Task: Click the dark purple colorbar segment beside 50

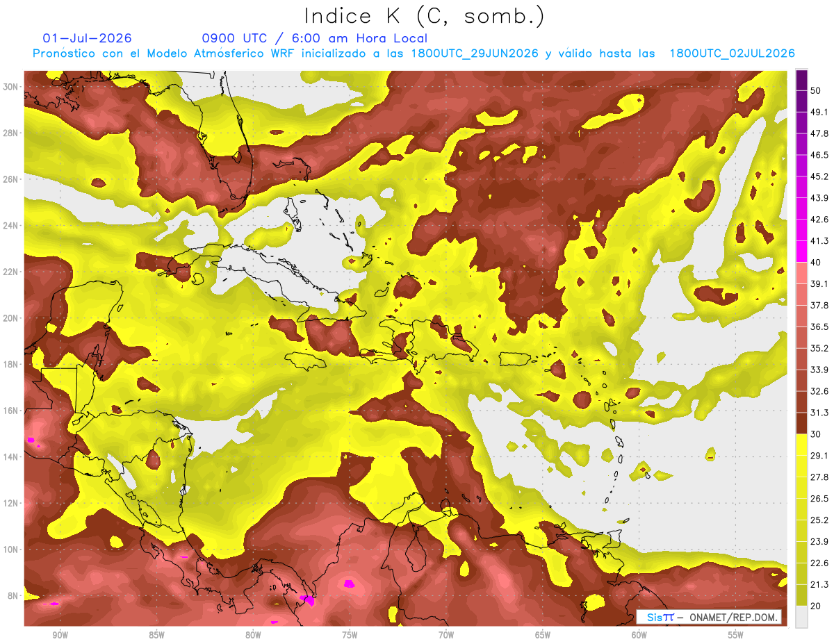Action: (801, 80)
